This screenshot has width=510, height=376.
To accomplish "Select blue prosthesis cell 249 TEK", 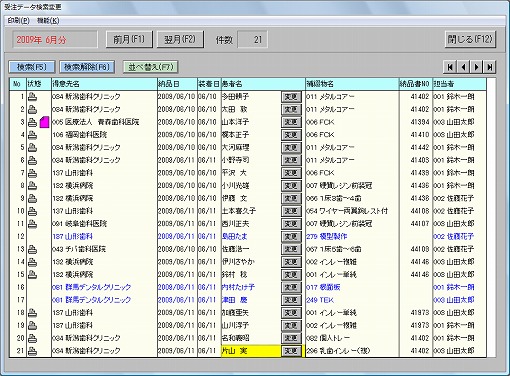I will pyautogui.click(x=352, y=300).
